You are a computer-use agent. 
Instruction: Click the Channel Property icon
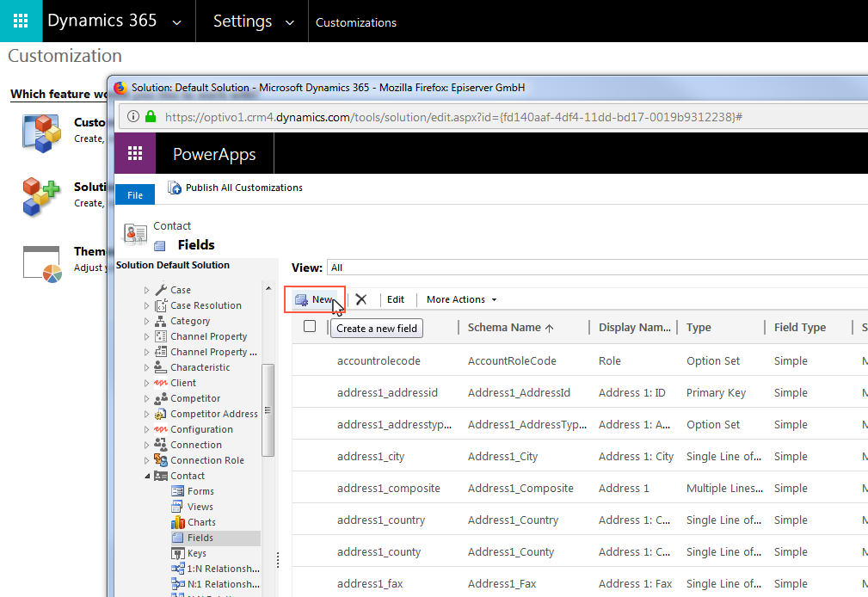coord(161,336)
